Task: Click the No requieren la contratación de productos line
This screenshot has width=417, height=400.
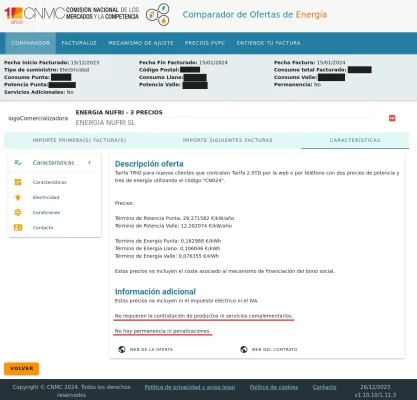Action: click(204, 316)
